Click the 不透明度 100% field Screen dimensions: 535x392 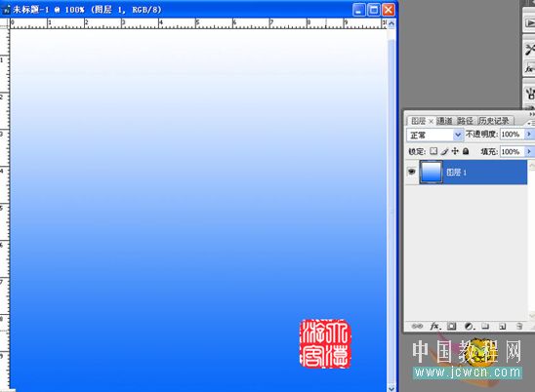(x=512, y=134)
